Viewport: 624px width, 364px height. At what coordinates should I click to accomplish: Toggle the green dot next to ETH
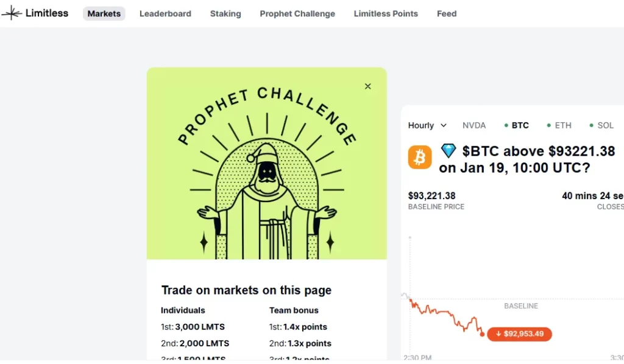point(549,125)
